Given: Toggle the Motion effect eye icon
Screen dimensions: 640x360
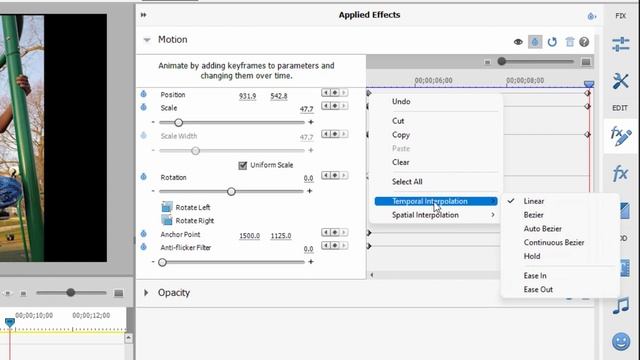Looking at the screenshot, I should pos(518,42).
